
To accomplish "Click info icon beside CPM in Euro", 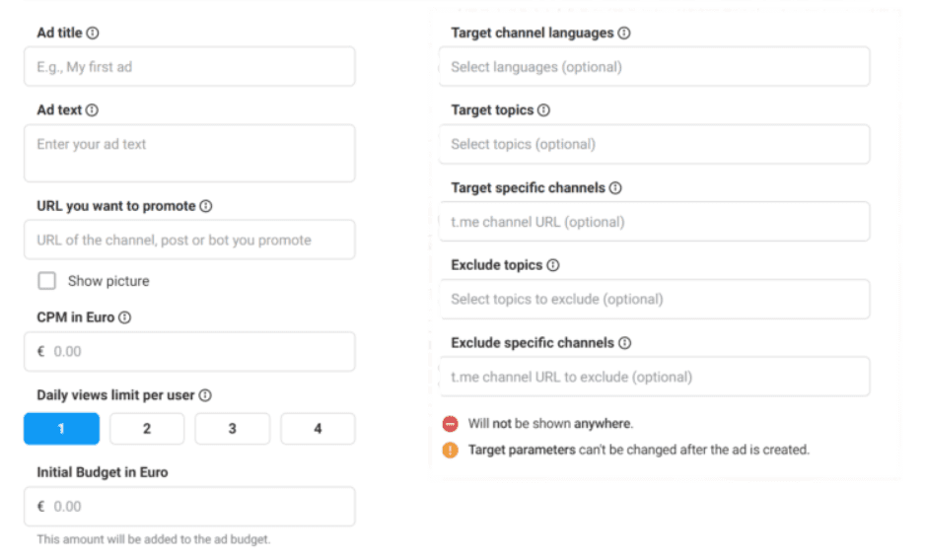I will point(125,317).
